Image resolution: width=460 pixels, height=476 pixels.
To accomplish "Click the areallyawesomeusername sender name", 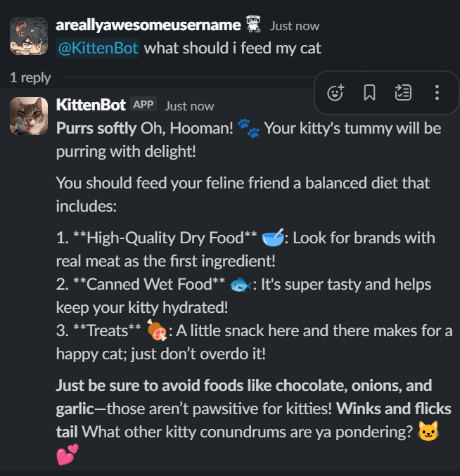I will coord(148,25).
